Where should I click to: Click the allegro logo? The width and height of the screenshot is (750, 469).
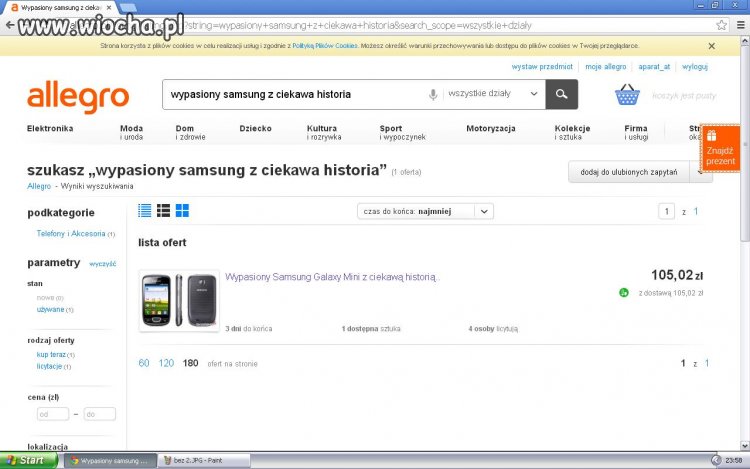78,97
